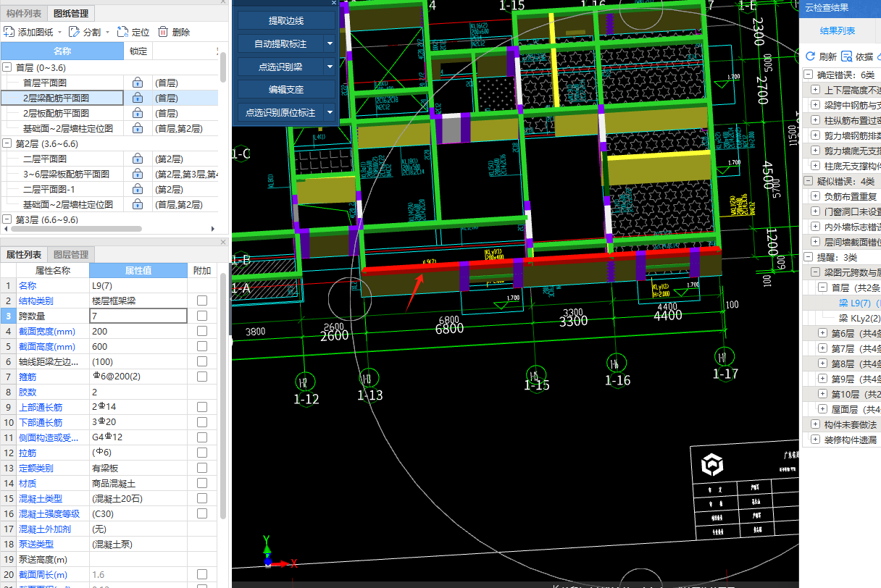The image size is (881, 588).
Task: Tick 附加 checkbox for 截面高度 row
Action: [202, 346]
